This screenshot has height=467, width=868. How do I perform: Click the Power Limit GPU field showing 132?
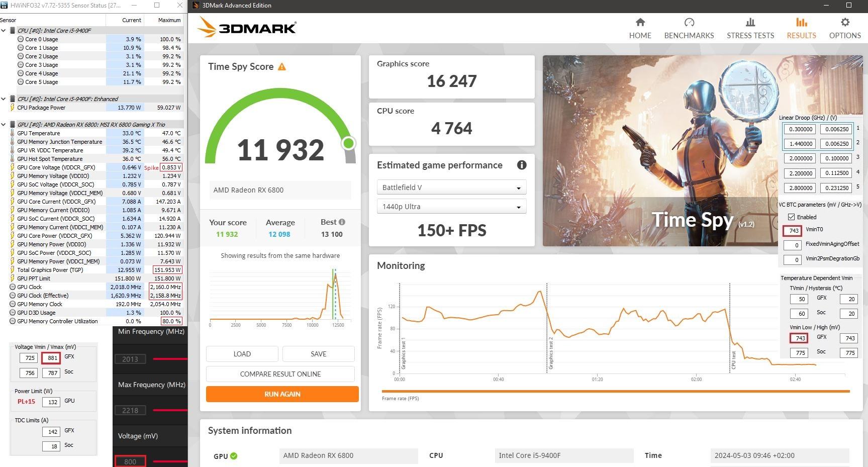51,402
